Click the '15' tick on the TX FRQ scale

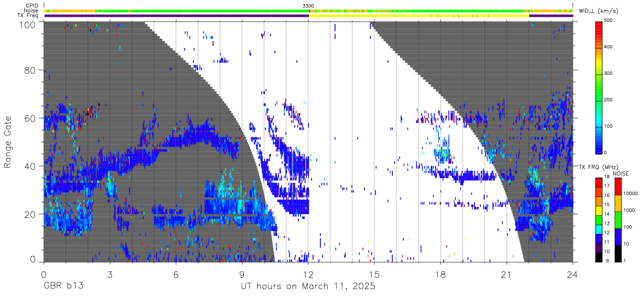[x=607, y=205]
